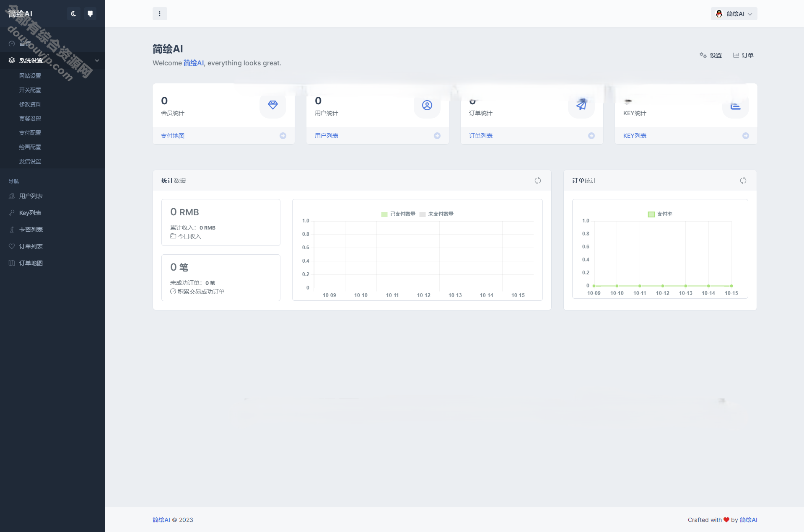Image resolution: width=804 pixels, height=532 pixels.
Task: Toggle dark mode with the moon icon
Action: 73,14
